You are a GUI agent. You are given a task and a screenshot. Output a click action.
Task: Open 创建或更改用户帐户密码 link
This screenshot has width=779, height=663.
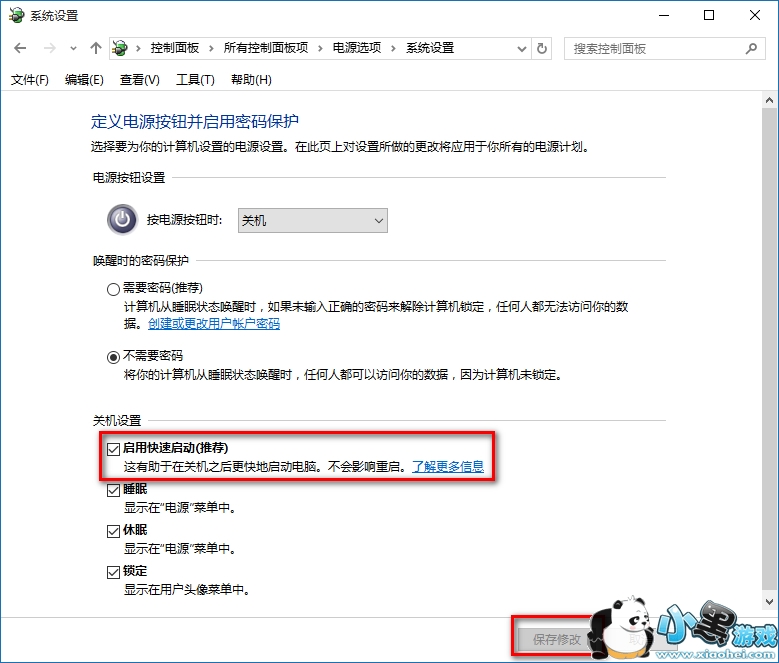point(214,324)
